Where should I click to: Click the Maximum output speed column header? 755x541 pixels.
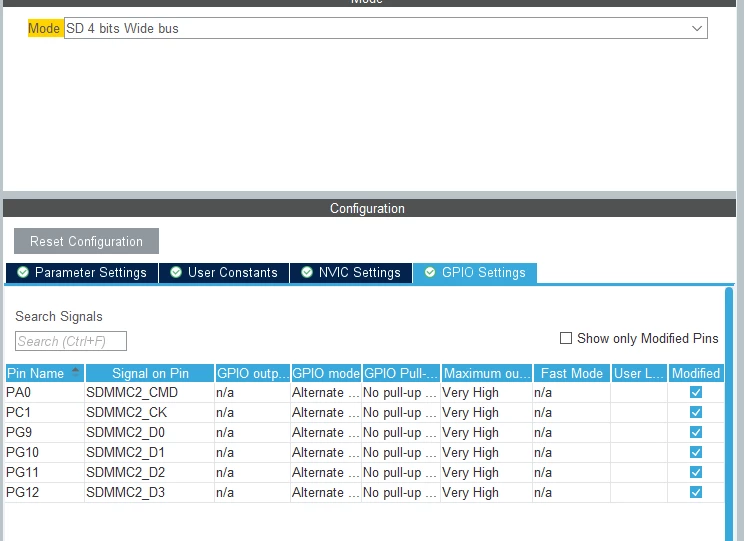486,373
